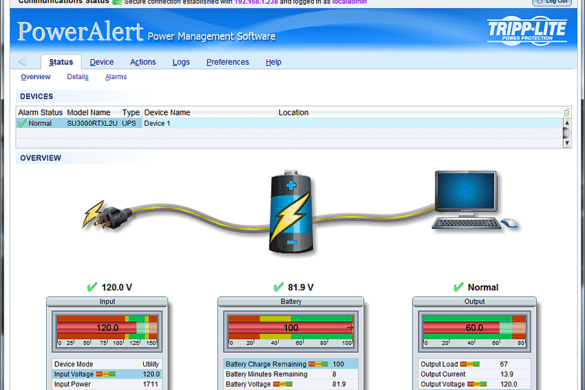Screen dimensions: 585x390
Task: Click the communications status green icon
Action: pos(117,2)
